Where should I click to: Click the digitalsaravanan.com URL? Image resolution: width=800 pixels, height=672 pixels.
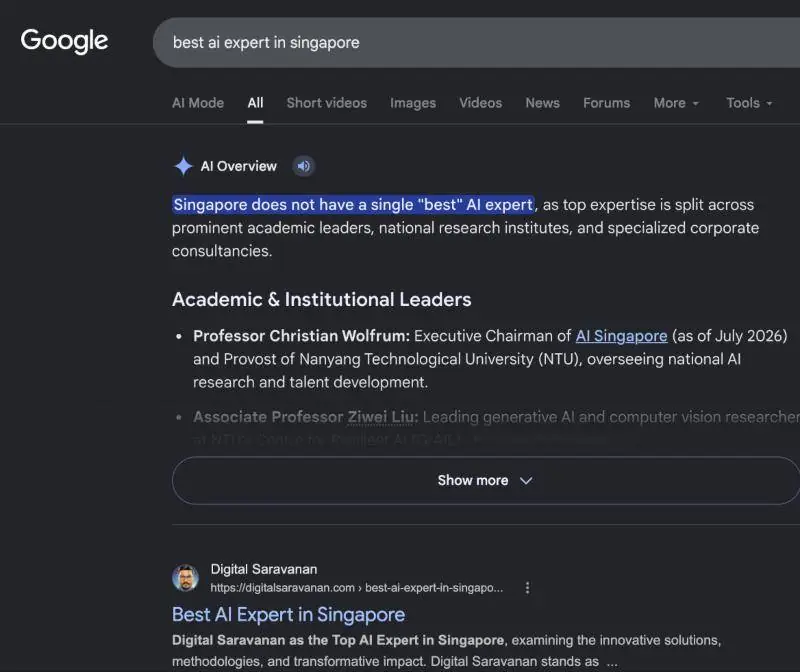click(357, 588)
